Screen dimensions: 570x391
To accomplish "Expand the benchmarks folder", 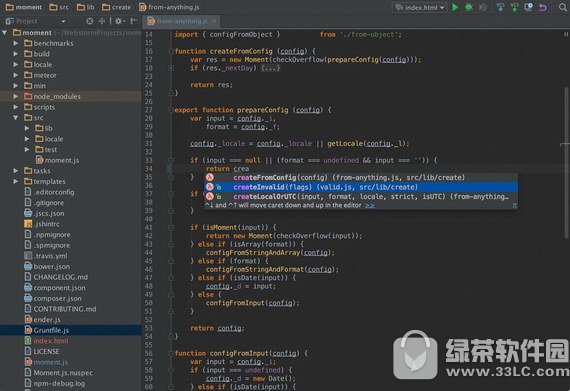I will pos(16,43).
